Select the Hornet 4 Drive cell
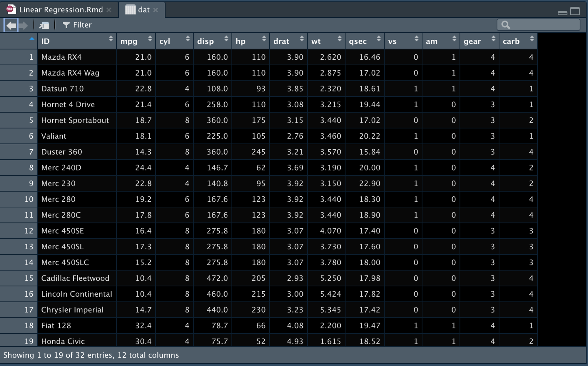Image resolution: width=588 pixels, height=366 pixels. point(77,104)
